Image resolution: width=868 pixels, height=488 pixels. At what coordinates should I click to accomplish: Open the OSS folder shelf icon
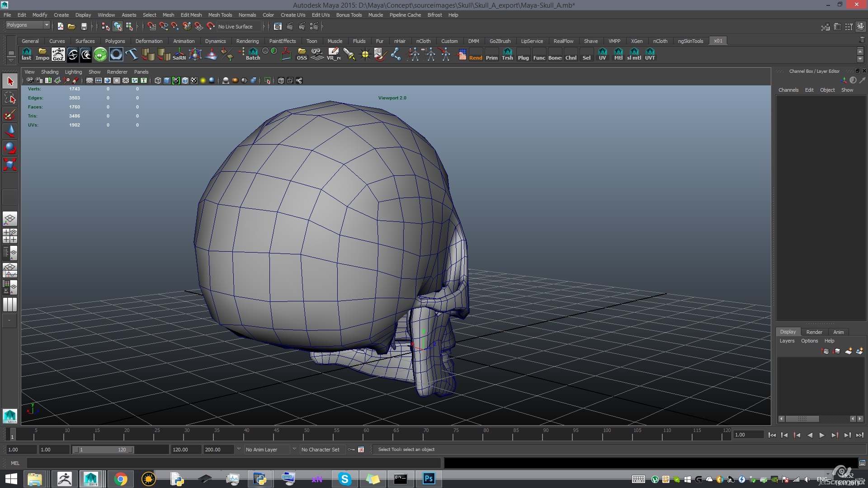[x=302, y=54]
